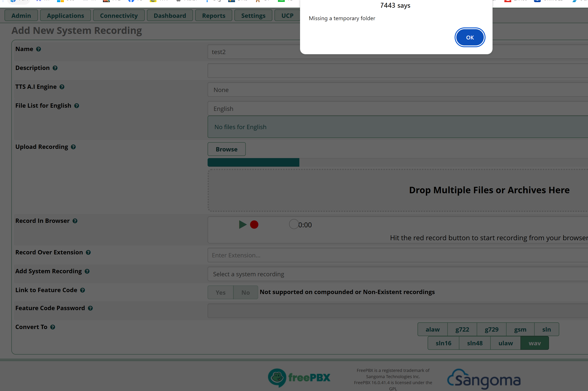Click the Name field help icon
Screen dimensions: 588x391
coord(38,49)
